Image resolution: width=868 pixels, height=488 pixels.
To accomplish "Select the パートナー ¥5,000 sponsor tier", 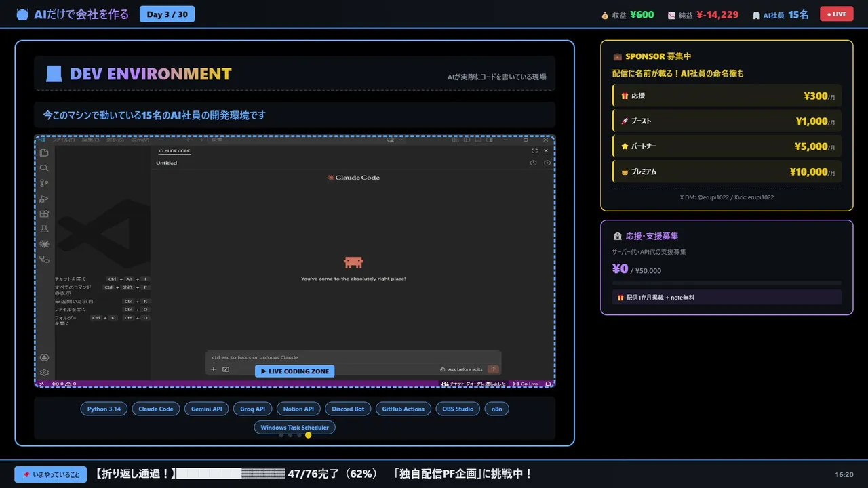I will pyautogui.click(x=727, y=146).
